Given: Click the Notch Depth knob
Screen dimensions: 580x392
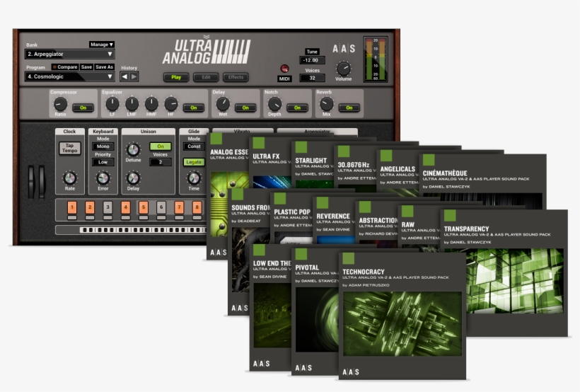Looking at the screenshot, I should 275,105.
